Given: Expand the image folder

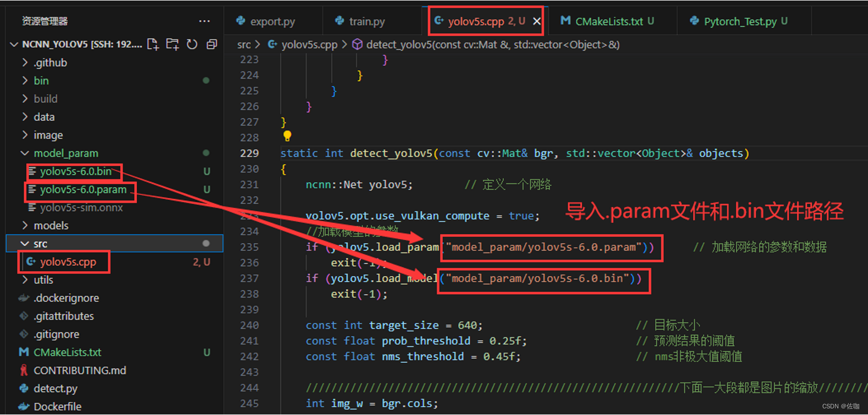Looking at the screenshot, I should (25, 135).
